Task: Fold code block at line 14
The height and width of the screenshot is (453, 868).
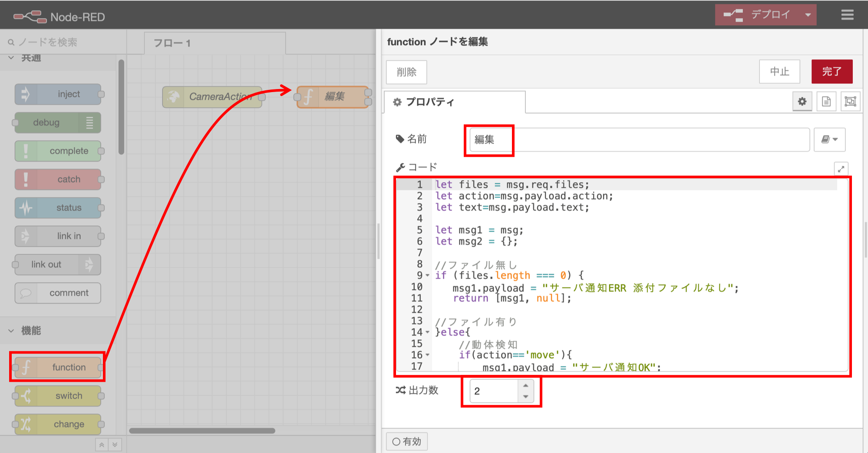Action: click(x=428, y=332)
